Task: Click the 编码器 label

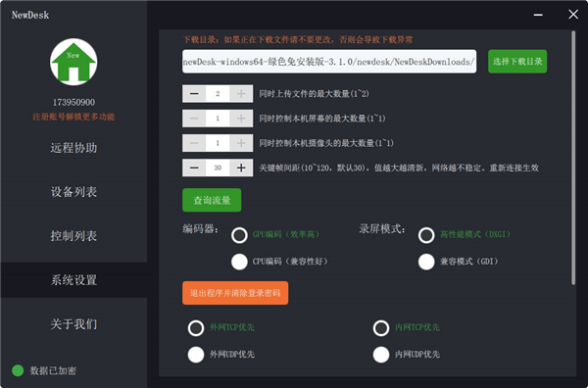Action: pyautogui.click(x=200, y=228)
